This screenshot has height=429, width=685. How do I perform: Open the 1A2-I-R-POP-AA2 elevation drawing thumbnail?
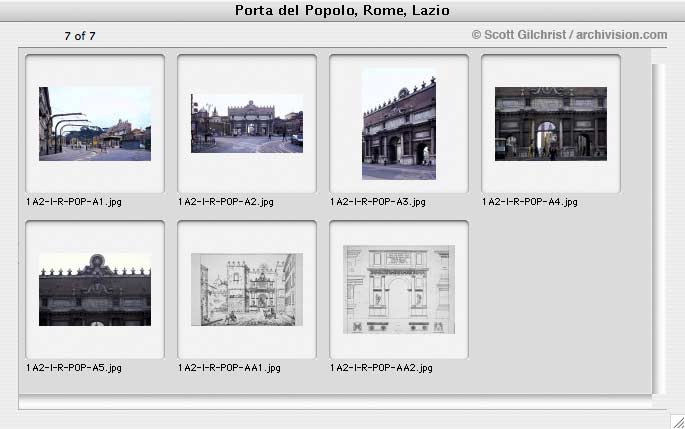pyautogui.click(x=399, y=290)
